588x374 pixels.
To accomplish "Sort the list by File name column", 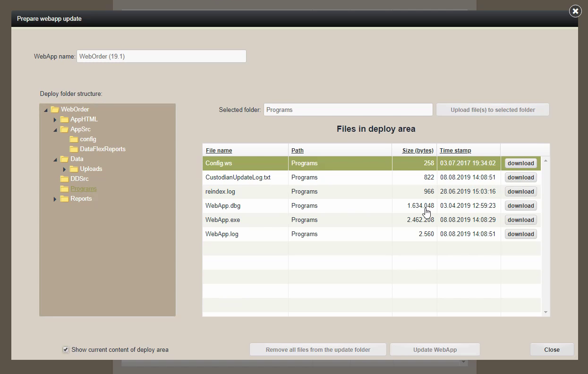I will click(x=219, y=151).
